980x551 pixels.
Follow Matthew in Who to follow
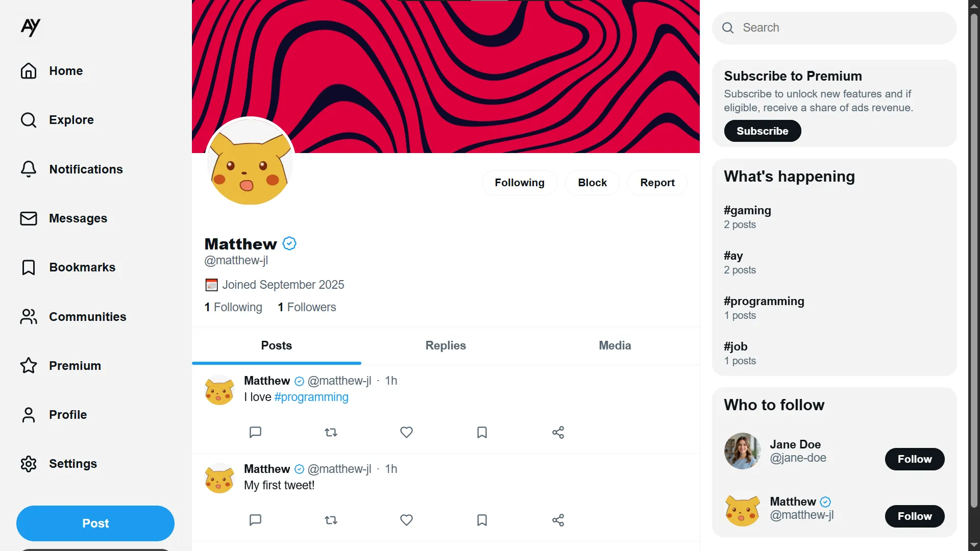pyautogui.click(x=914, y=516)
